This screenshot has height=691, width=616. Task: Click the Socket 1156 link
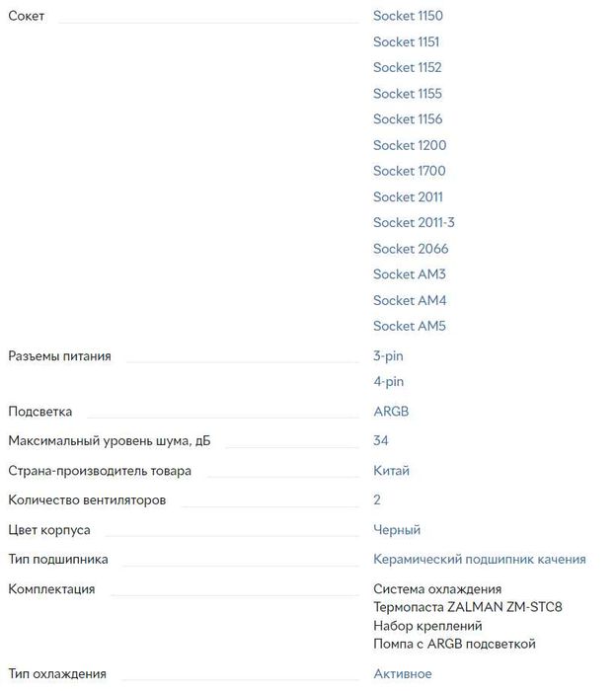(408, 119)
